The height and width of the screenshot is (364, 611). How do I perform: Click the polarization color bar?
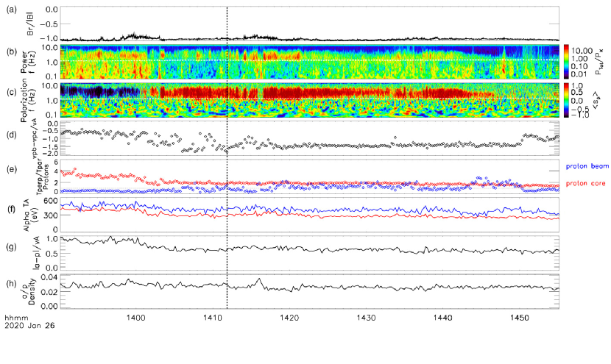click(565, 99)
